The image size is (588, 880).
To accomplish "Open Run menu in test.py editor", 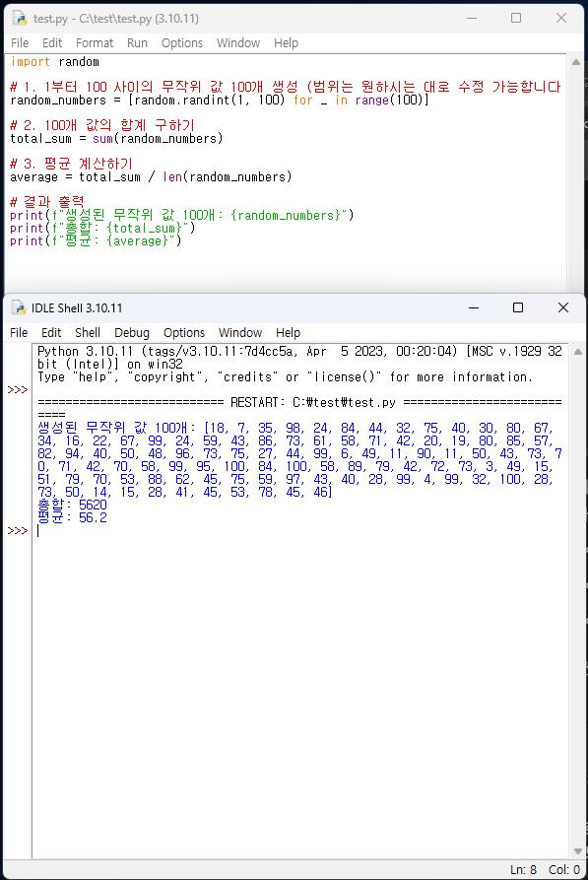I will (137, 43).
